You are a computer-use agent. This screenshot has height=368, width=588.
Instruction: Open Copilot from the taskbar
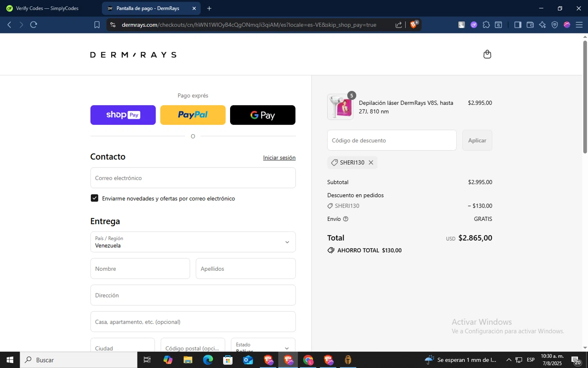[x=168, y=360]
